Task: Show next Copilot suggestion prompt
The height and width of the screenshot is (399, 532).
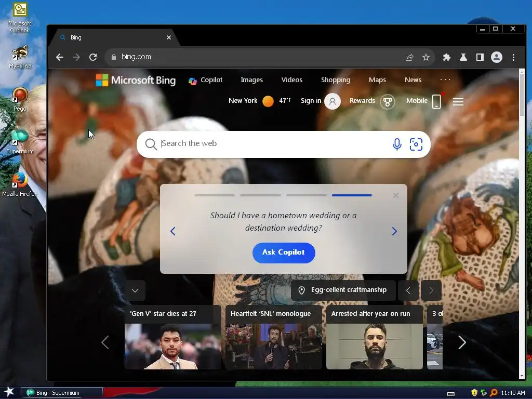Action: pos(394,231)
